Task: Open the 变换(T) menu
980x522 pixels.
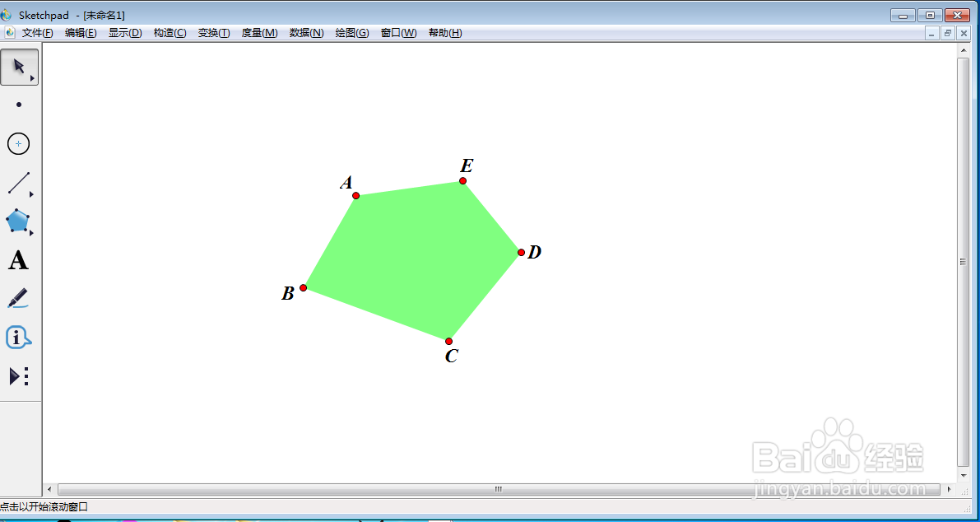Action: [x=214, y=33]
